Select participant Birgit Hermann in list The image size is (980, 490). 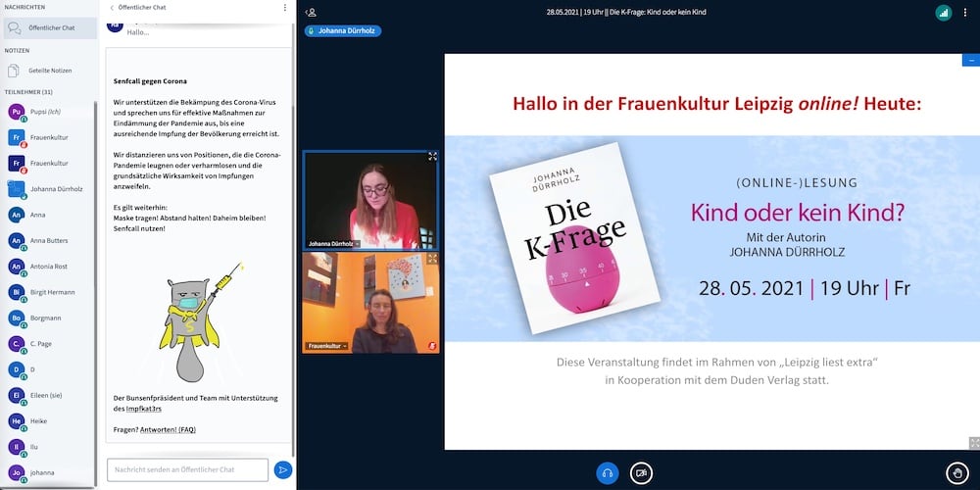pos(52,292)
